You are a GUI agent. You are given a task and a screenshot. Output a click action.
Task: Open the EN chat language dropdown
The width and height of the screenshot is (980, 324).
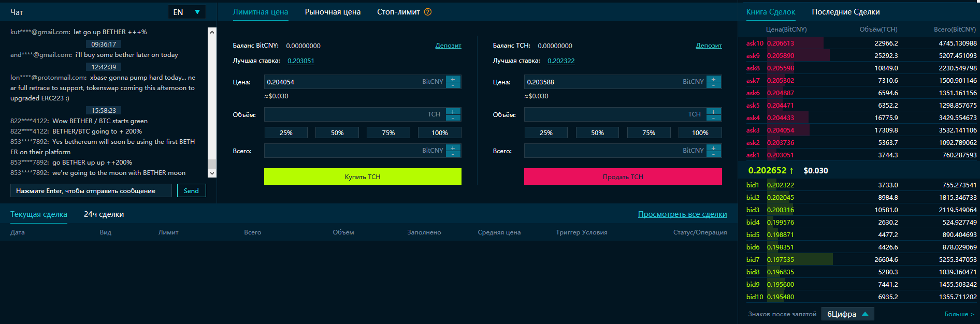[x=186, y=12]
